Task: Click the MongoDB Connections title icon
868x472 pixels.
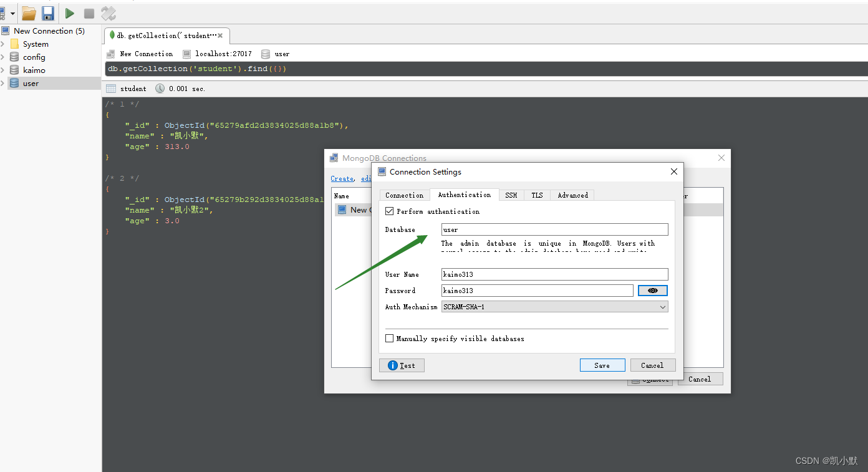Action: point(334,158)
